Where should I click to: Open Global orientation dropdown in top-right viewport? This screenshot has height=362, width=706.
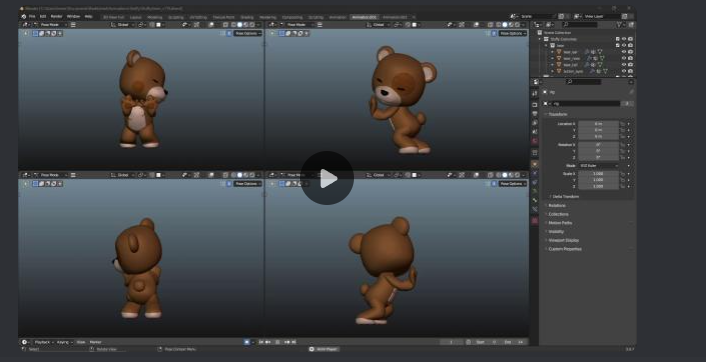click(378, 25)
